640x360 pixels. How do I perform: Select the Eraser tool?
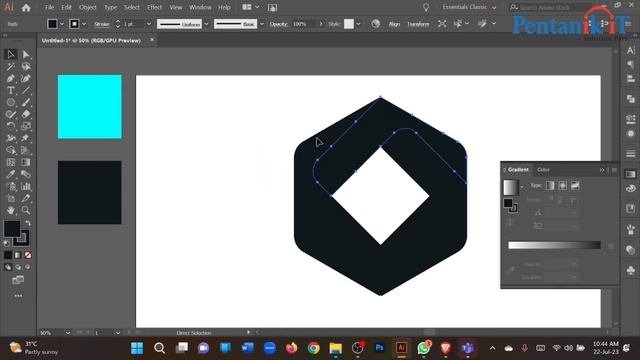26,114
